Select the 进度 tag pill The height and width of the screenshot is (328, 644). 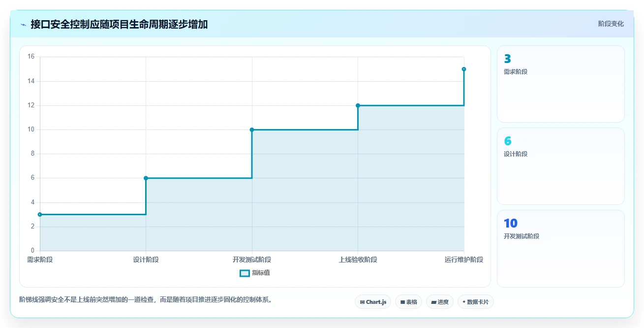pos(440,302)
